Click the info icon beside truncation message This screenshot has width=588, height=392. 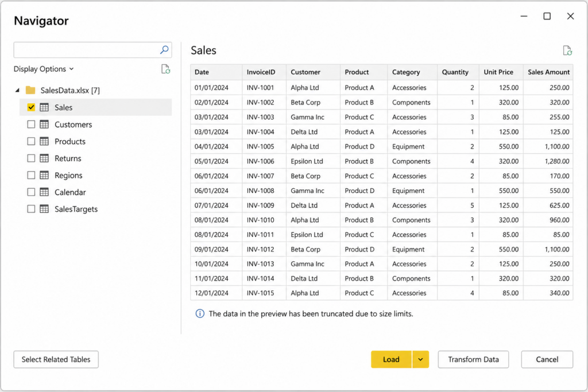[200, 314]
